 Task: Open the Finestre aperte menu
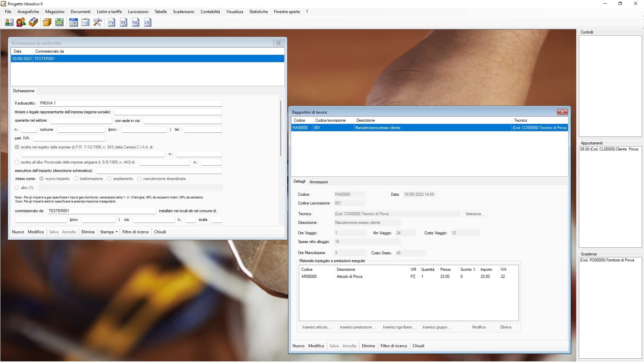click(x=287, y=12)
